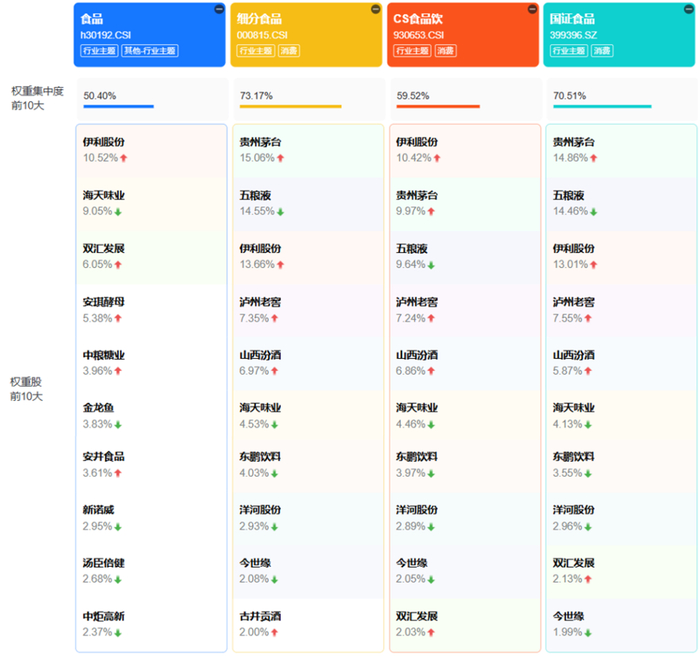The height and width of the screenshot is (657, 700).
Task: Select 伊利股份 13.01% holding
Action: [622, 258]
